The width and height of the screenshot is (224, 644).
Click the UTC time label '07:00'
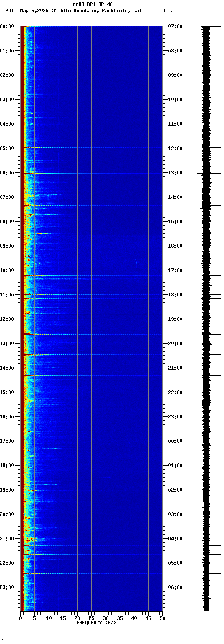(175, 26)
